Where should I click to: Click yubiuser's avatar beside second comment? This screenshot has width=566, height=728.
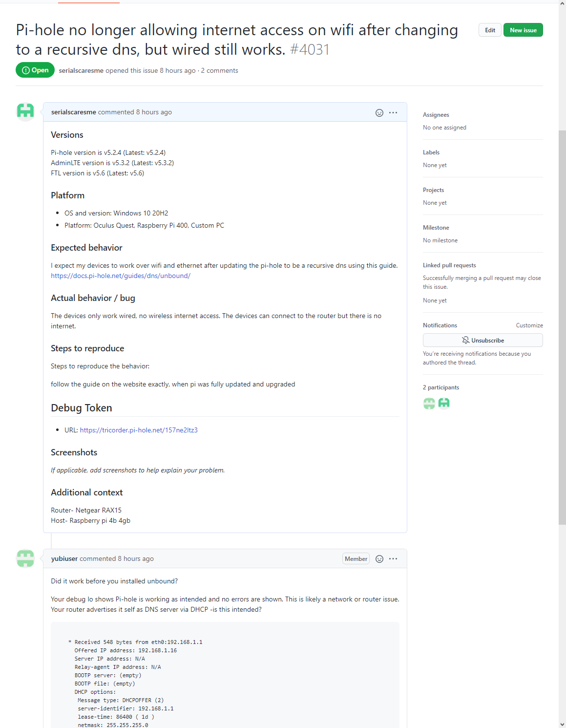point(25,558)
